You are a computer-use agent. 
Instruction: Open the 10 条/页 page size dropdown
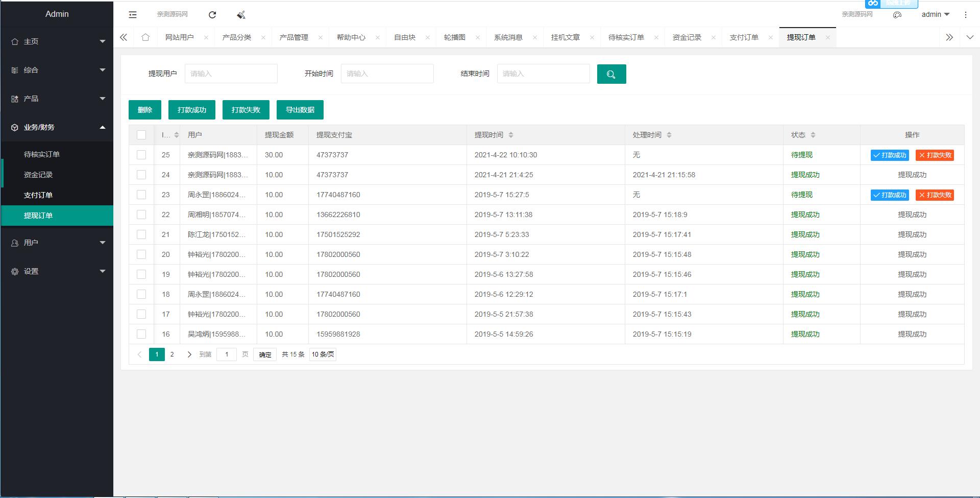pos(323,354)
